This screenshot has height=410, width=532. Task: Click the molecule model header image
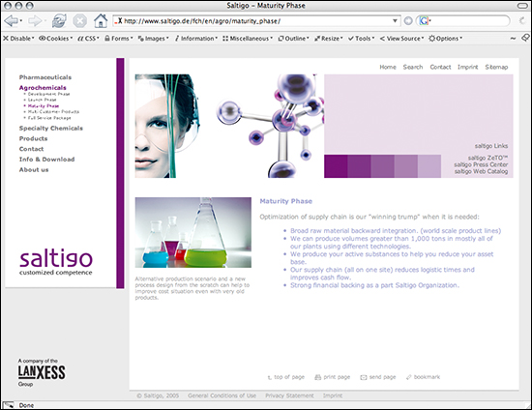tap(270, 126)
